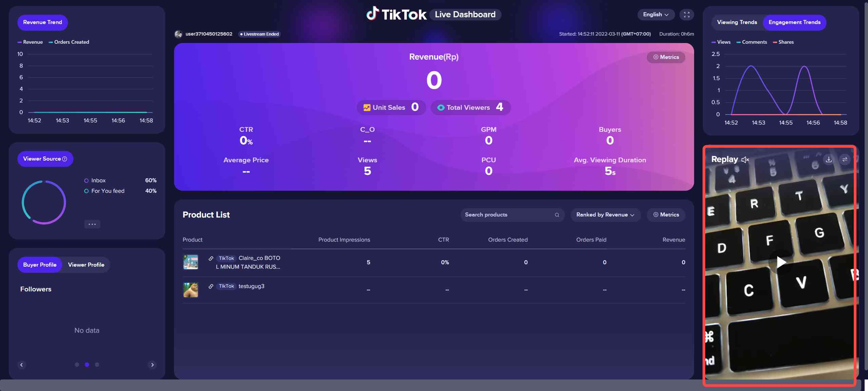
Task: Open Metrics in the revenue panel
Action: (x=666, y=57)
